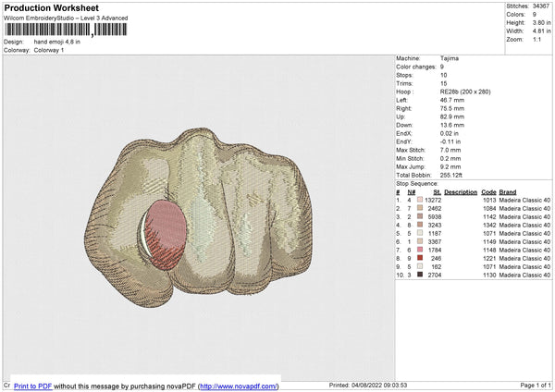Select the "Colorway 1" value
555x392 pixels.
pos(49,50)
